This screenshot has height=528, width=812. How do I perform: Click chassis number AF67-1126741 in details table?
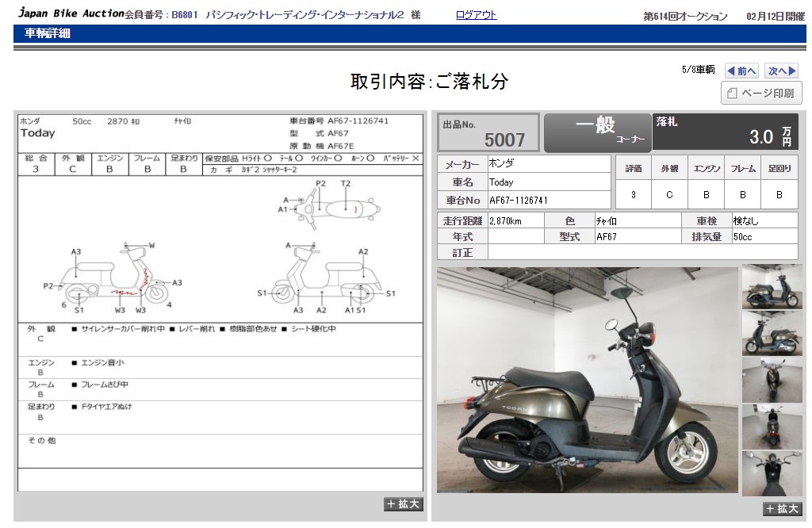[549, 201]
